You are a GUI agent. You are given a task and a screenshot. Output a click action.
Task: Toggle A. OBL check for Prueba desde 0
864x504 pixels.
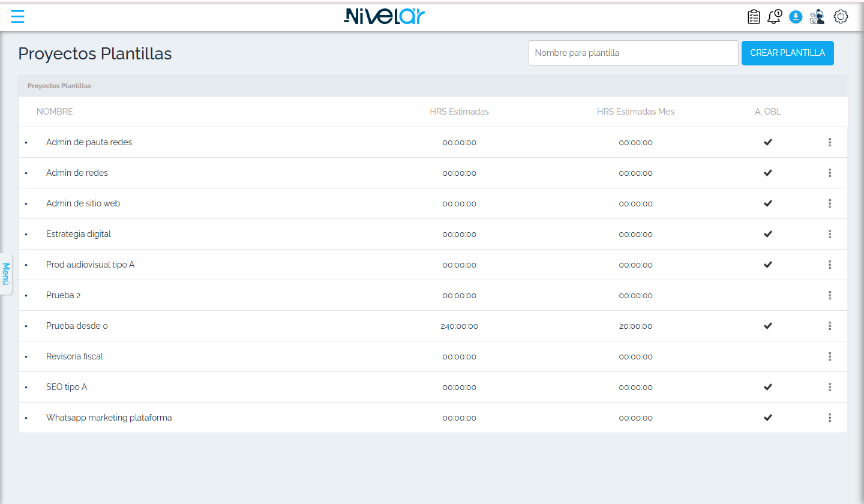point(767,326)
